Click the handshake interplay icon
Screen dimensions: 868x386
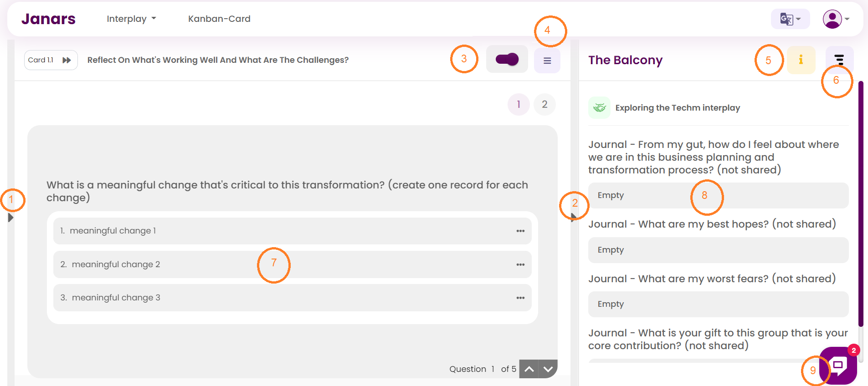(x=599, y=107)
